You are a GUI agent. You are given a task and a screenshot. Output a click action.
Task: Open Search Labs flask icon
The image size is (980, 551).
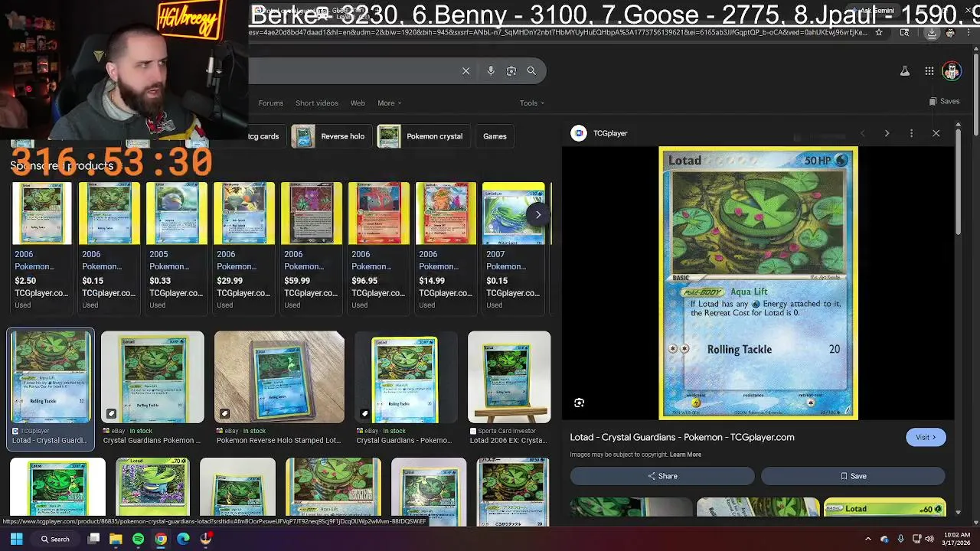tap(905, 71)
